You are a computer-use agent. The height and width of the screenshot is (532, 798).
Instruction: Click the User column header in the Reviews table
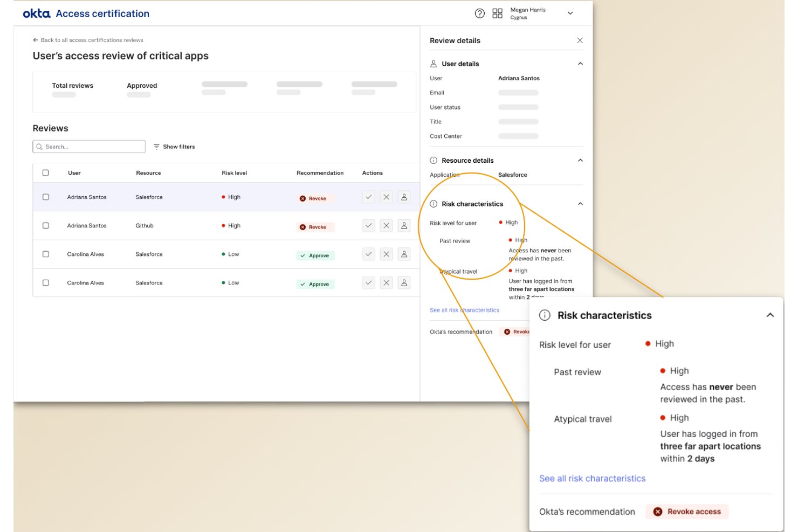(74, 173)
